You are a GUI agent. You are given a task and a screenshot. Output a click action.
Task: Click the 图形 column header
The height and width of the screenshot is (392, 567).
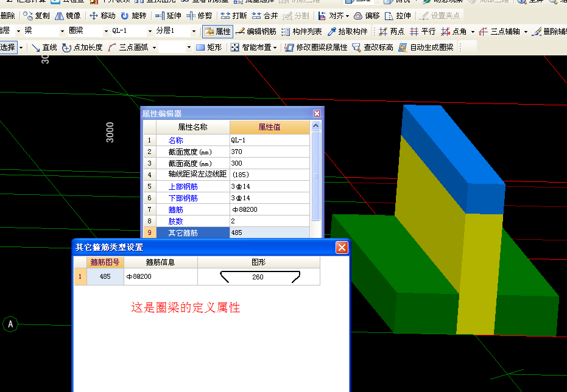(x=259, y=262)
